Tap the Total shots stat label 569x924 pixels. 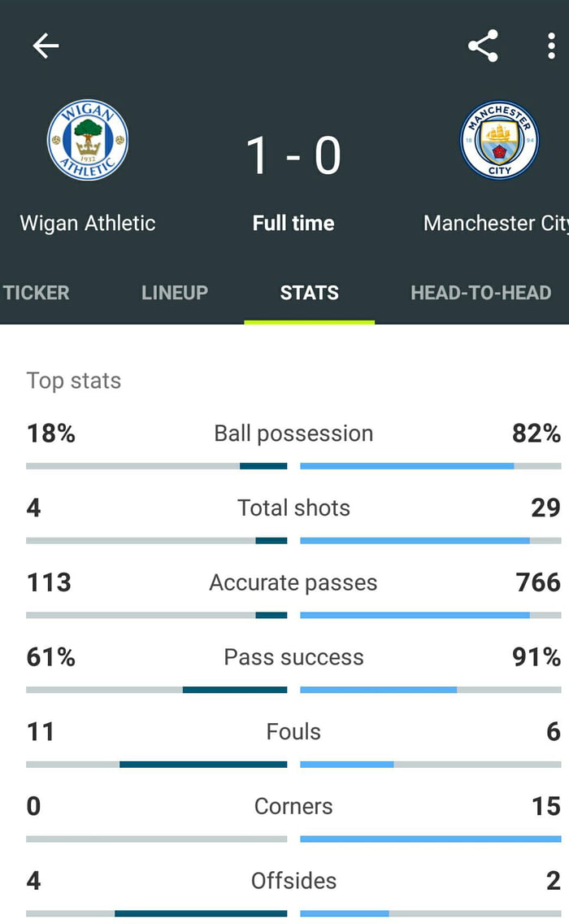click(293, 508)
